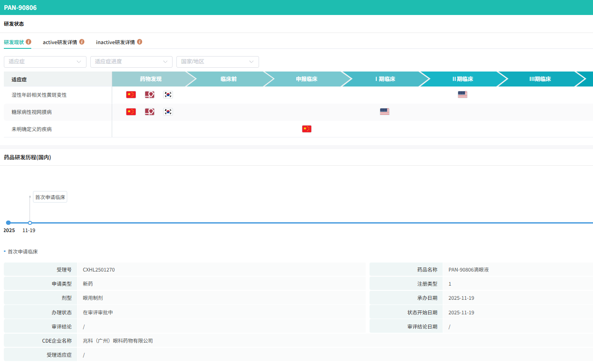593x364 pixels.
Task: Switch to the active研发详情 tab
Action: click(x=60, y=42)
